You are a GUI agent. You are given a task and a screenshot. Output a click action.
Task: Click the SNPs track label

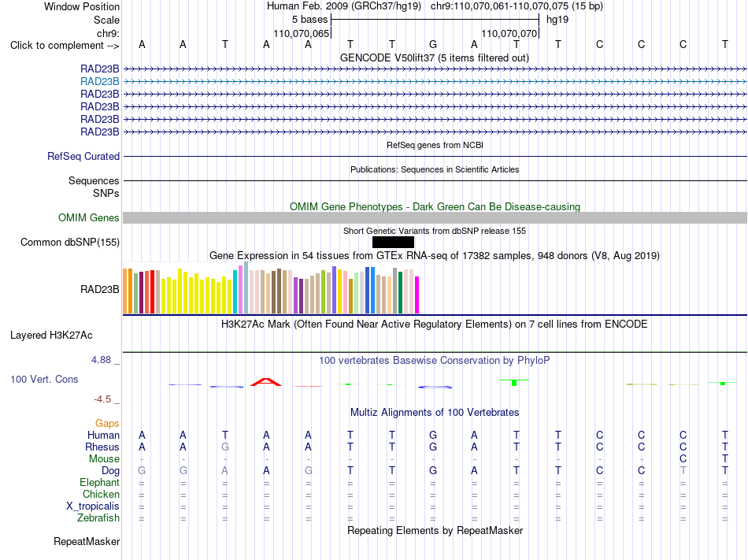[106, 193]
